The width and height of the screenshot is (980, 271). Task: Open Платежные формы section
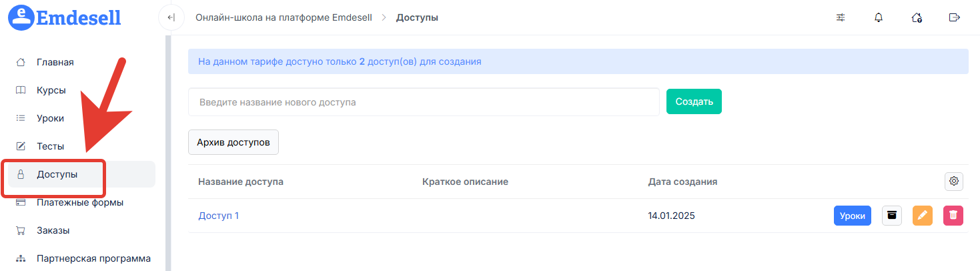79,202
